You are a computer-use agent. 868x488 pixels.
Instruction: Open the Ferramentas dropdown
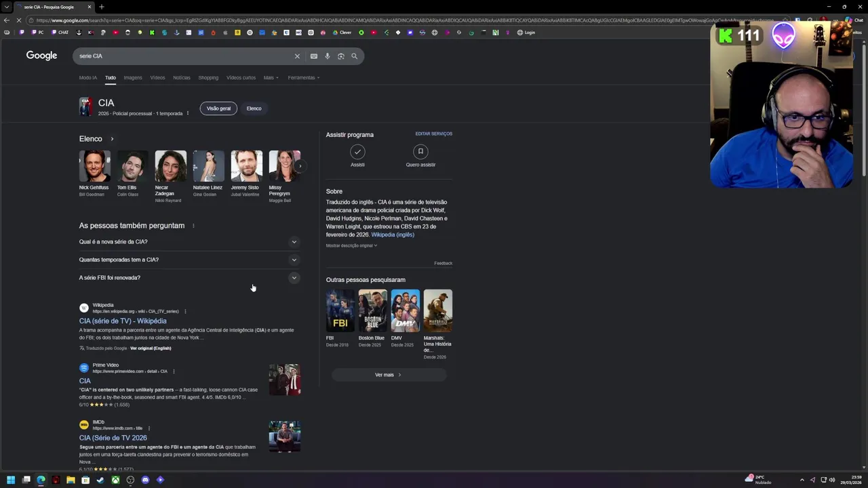pyautogui.click(x=303, y=78)
